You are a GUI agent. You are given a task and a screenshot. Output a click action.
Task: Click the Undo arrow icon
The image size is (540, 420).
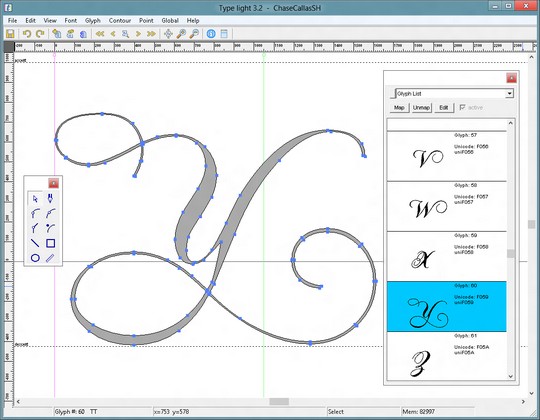coord(27,34)
